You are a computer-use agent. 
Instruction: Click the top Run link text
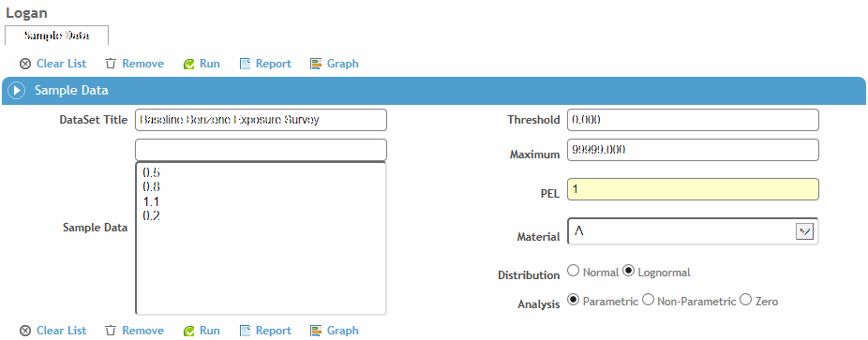pyautogui.click(x=210, y=64)
